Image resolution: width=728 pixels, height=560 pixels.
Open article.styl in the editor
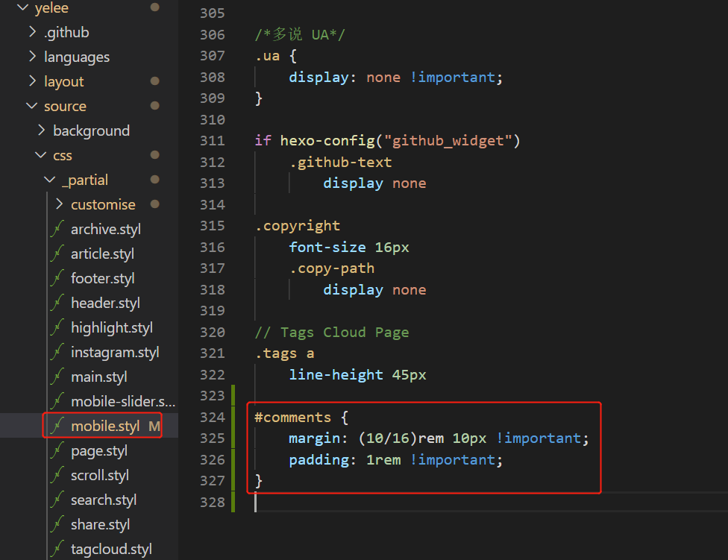[x=102, y=254]
